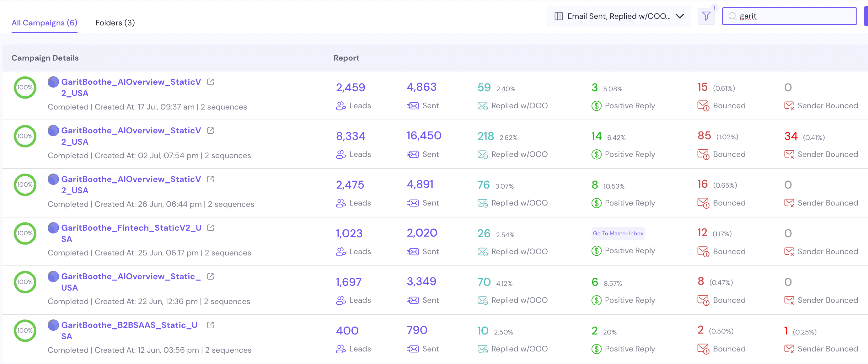Select the All Campaigns tab

pyautogui.click(x=44, y=22)
